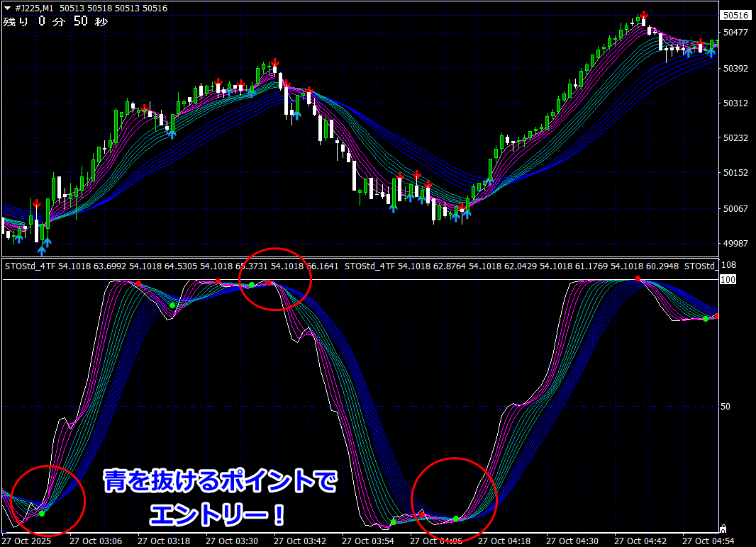Select the lowest blue buy arrow below the 49987 level
Screen dimensions: 756x547
click(x=41, y=250)
